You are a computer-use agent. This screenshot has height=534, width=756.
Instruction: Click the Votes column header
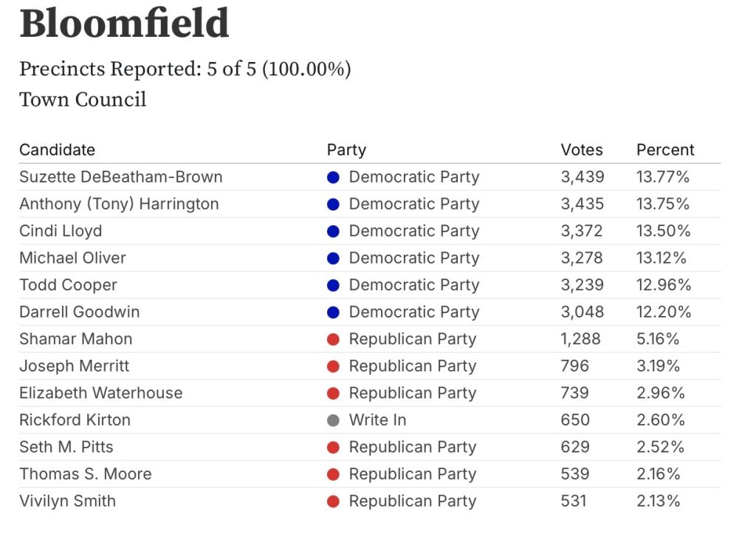(582, 150)
